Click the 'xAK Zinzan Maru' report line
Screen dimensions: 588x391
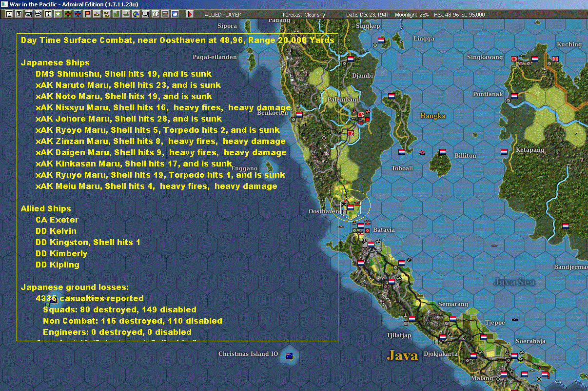[160, 141]
